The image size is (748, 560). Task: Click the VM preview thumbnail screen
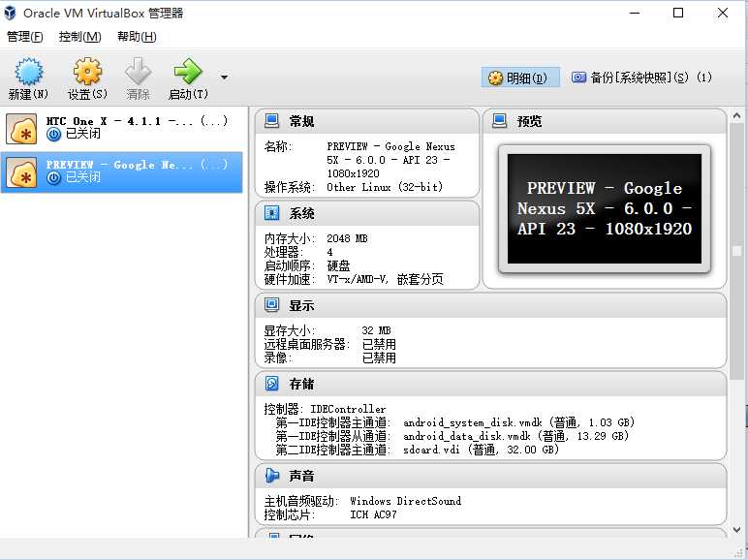tap(605, 208)
